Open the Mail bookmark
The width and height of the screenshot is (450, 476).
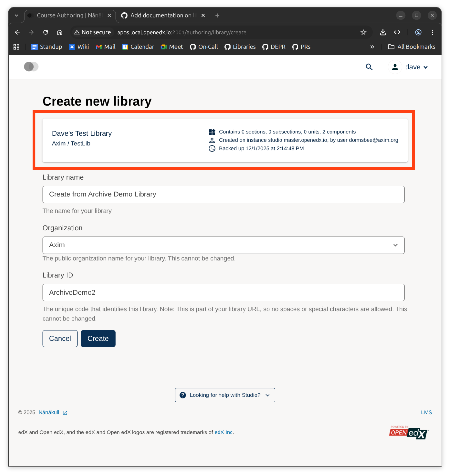(106, 47)
